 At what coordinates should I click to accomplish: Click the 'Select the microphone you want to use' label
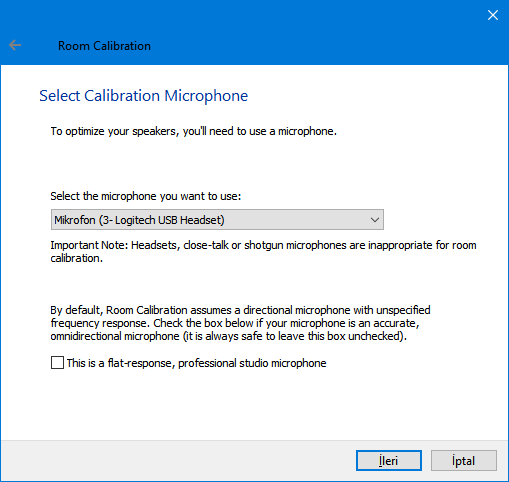point(146,196)
